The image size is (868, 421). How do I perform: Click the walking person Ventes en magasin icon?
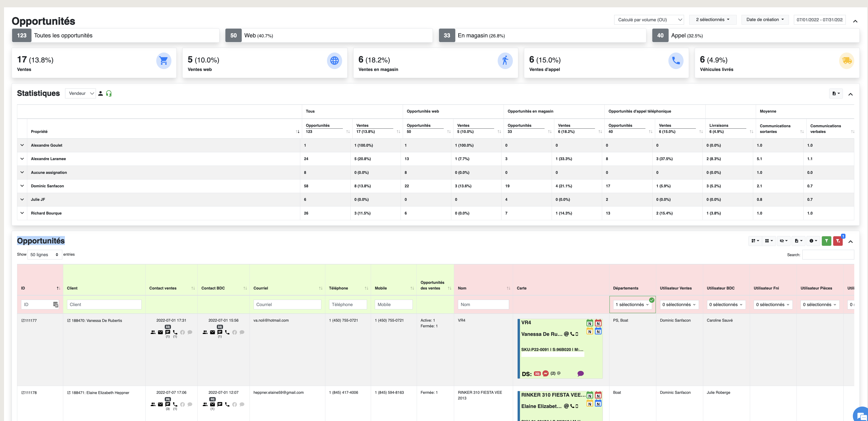(505, 61)
